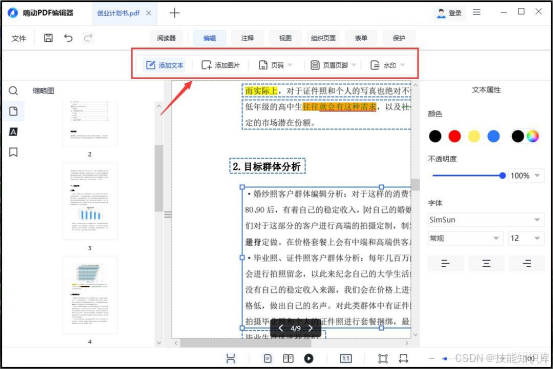Open the search panel icon

13,91
